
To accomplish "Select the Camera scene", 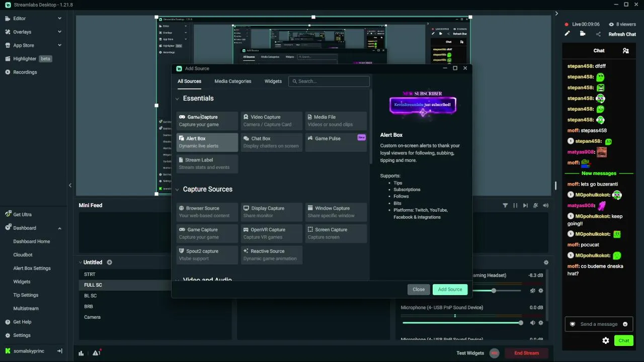I will pos(92,317).
